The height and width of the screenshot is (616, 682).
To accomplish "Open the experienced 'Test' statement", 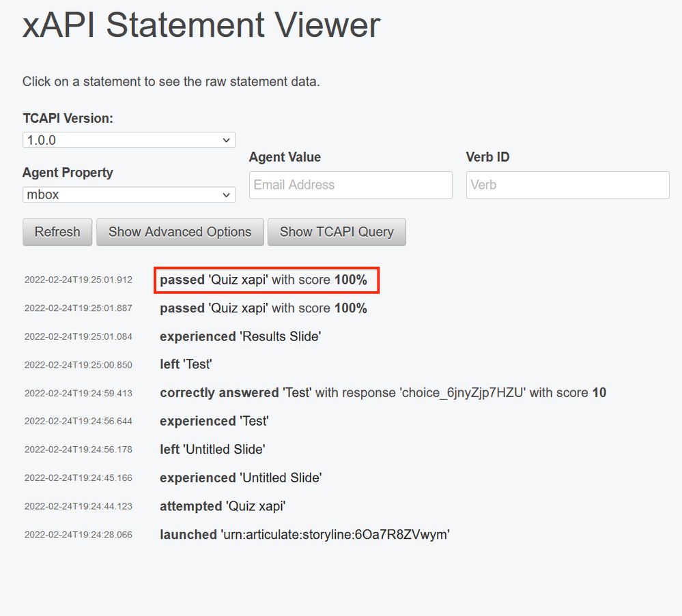I will tap(214, 421).
